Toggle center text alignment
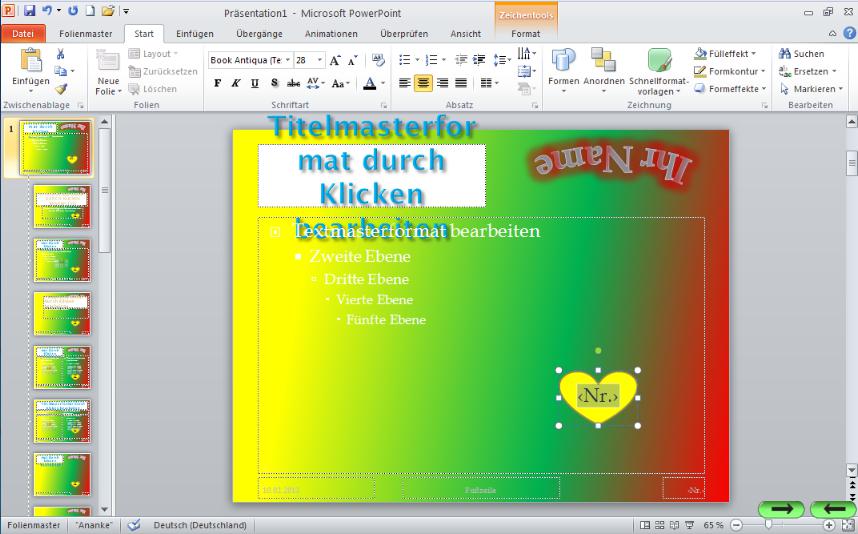The image size is (858, 534). (x=423, y=83)
